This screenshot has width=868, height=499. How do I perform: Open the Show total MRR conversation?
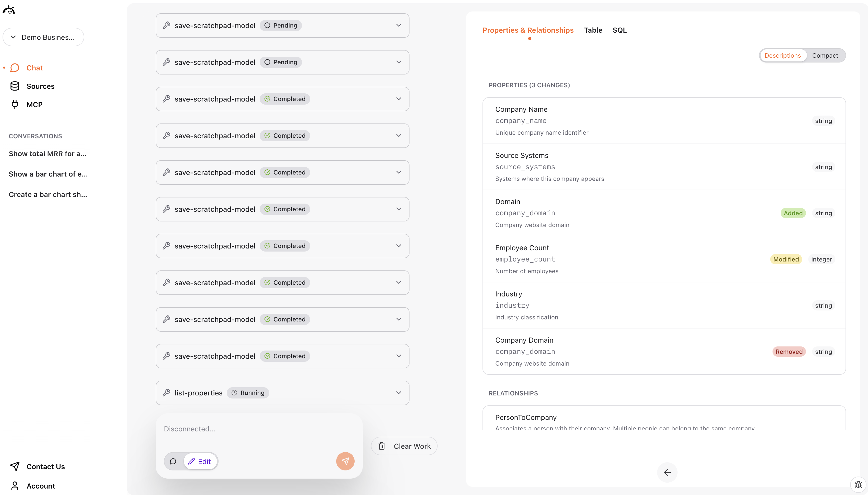tap(47, 154)
